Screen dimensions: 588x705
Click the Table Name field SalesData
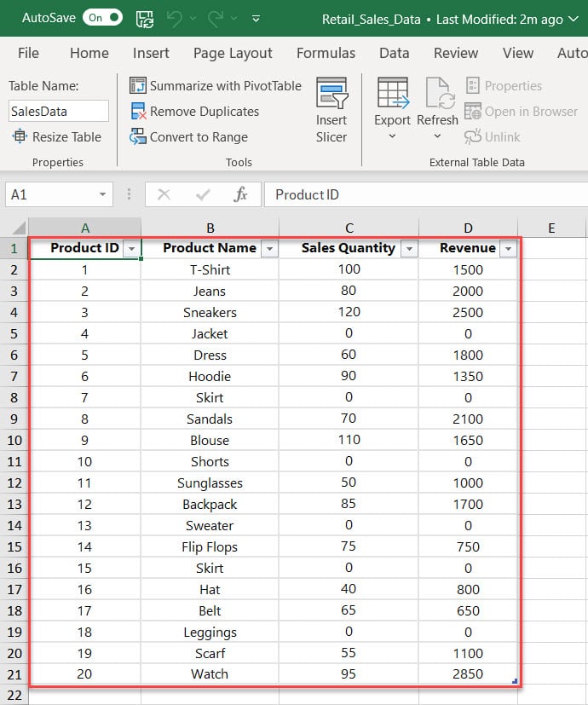tap(59, 111)
